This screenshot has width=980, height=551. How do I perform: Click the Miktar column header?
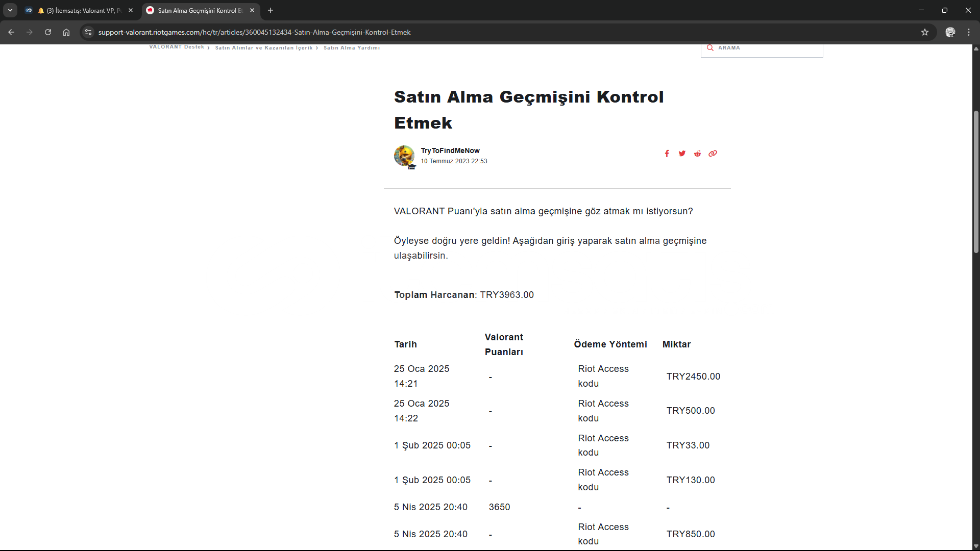(677, 344)
